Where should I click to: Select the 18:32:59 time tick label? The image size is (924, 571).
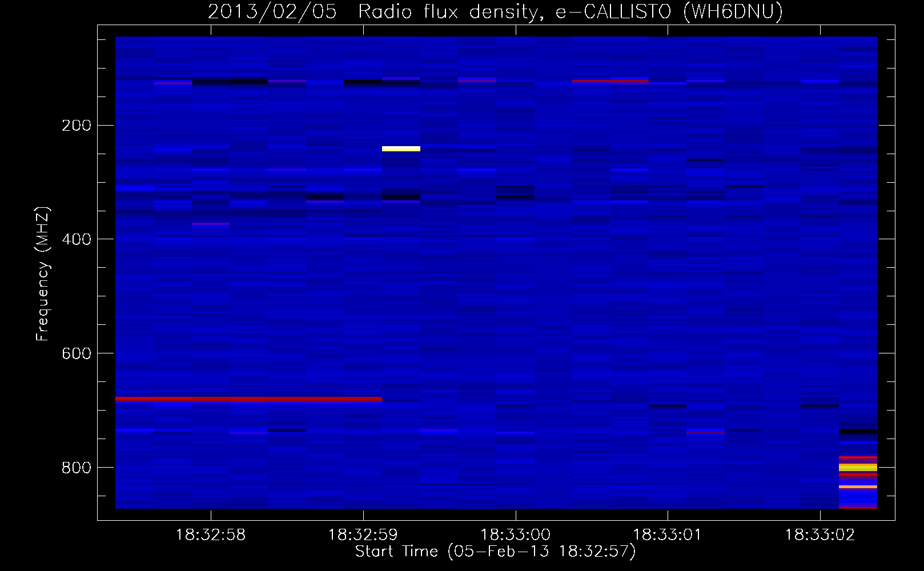tap(363, 535)
